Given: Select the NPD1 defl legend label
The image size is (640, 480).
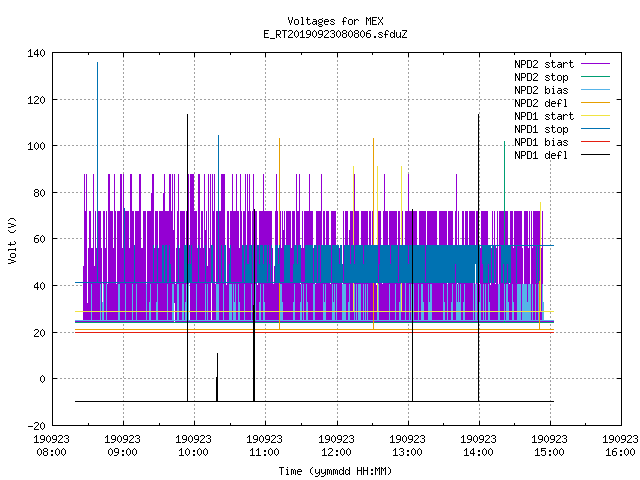Looking at the screenshot, I should [541, 155].
